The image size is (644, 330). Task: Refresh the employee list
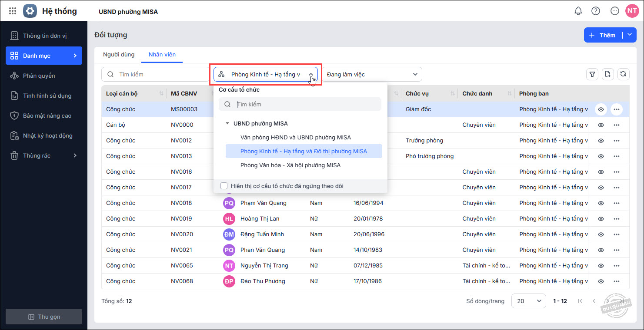(623, 74)
